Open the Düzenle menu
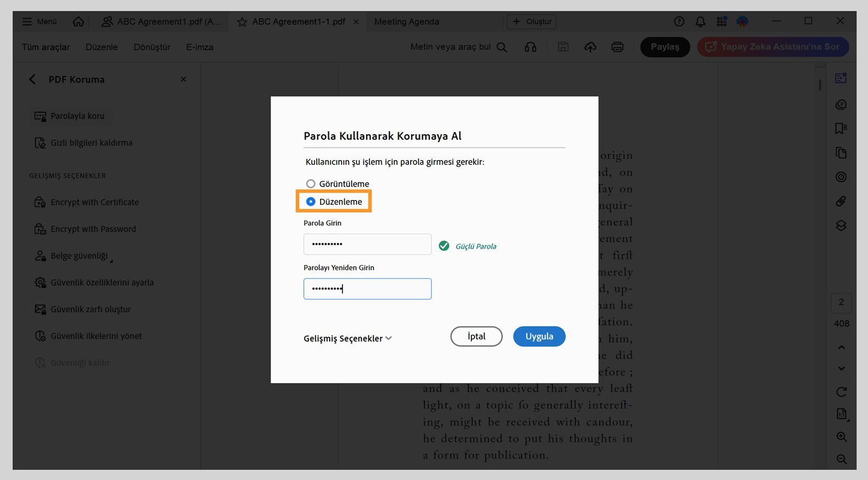The height and width of the screenshot is (480, 868). click(101, 47)
